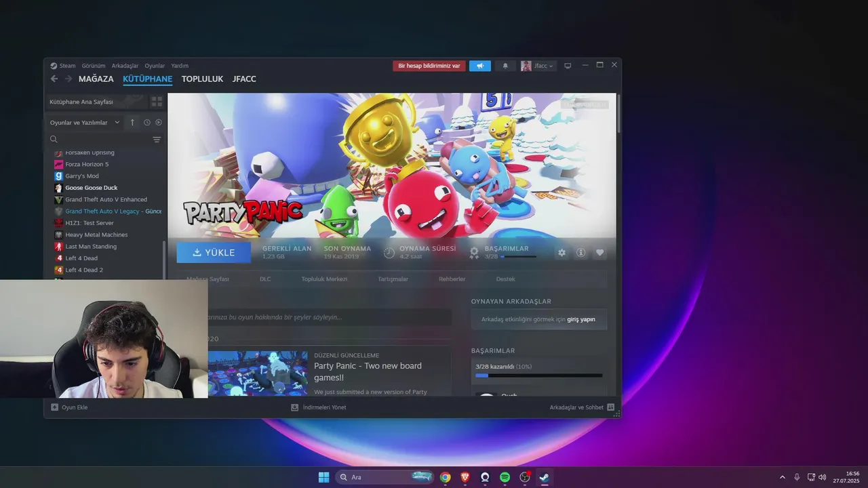Open Tartışmalar link
The height and width of the screenshot is (488, 868).
click(393, 279)
